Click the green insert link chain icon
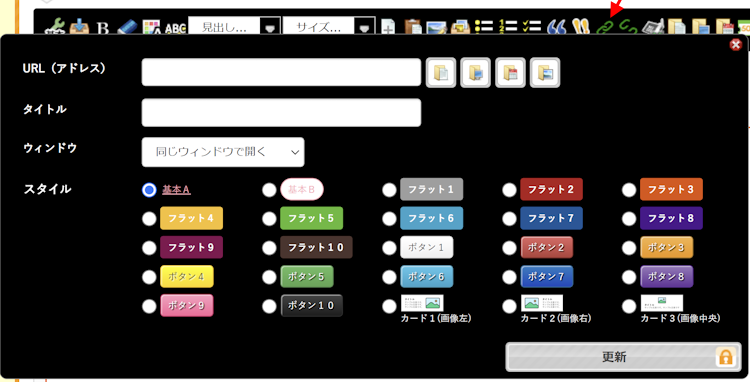750x382 pixels. pyautogui.click(x=605, y=27)
